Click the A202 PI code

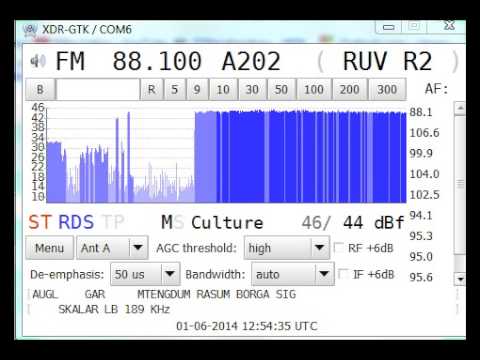[251, 61]
